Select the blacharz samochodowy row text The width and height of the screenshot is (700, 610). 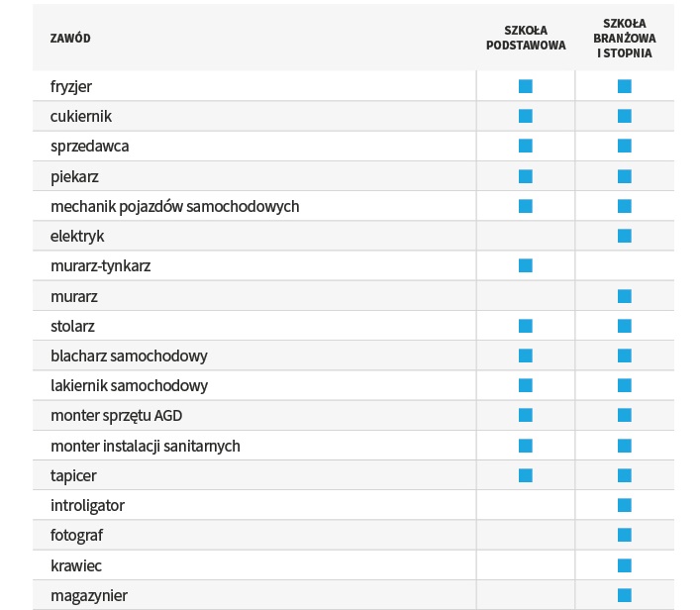(129, 356)
